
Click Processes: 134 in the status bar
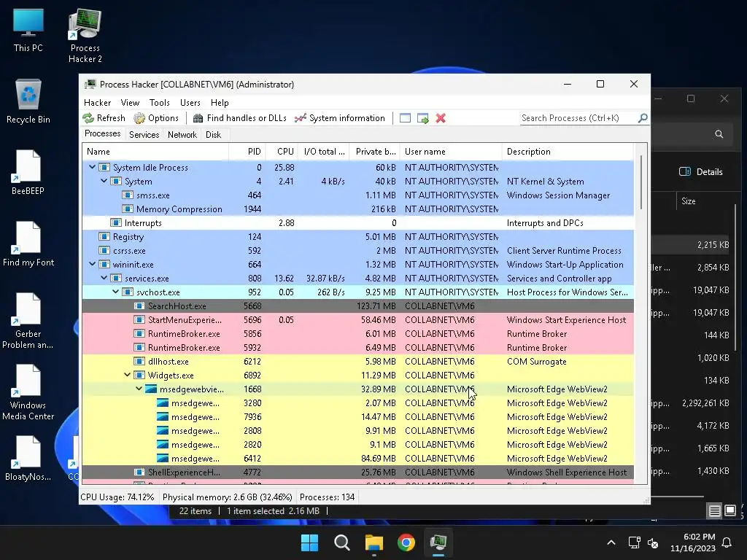click(x=328, y=497)
